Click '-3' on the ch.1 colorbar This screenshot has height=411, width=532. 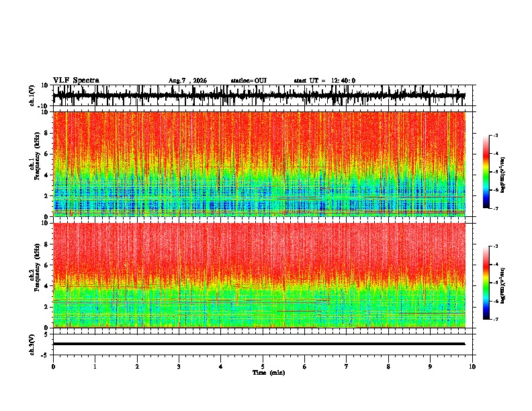pyautogui.click(x=495, y=136)
